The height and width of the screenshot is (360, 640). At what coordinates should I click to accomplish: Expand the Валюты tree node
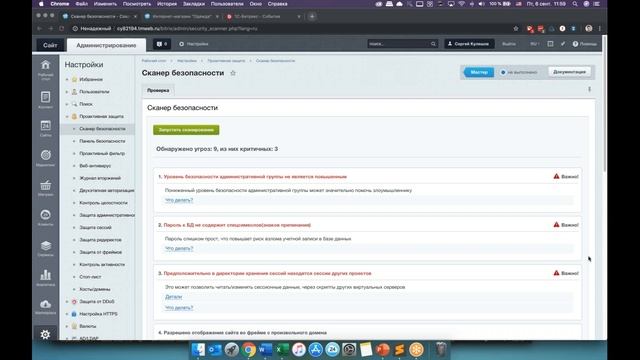[x=67, y=326]
